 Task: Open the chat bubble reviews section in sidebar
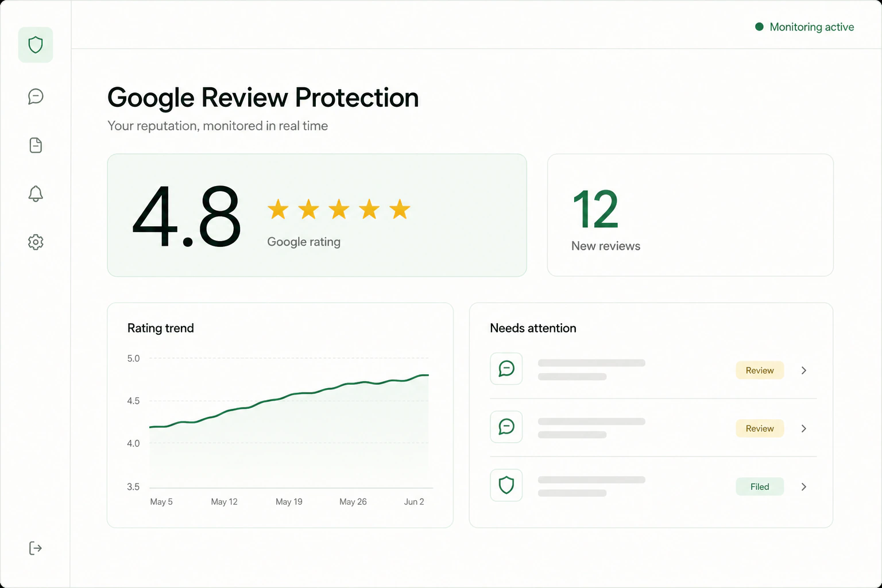click(x=36, y=96)
